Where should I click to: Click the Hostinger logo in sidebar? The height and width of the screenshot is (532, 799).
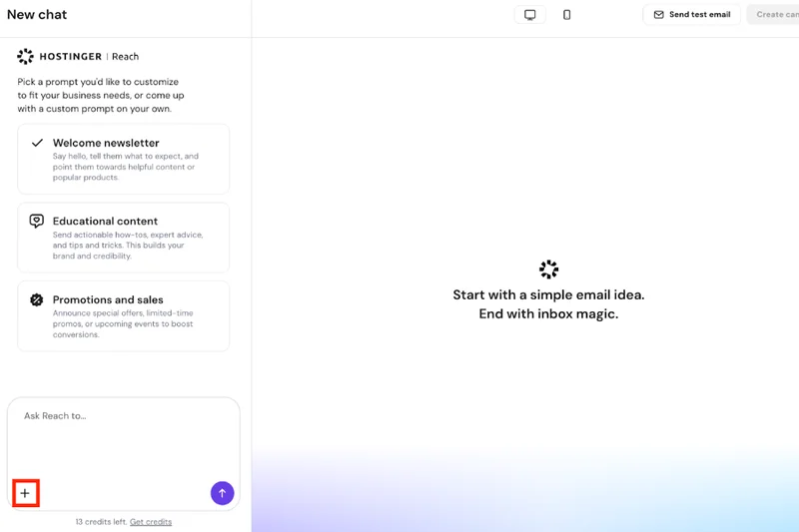point(26,57)
